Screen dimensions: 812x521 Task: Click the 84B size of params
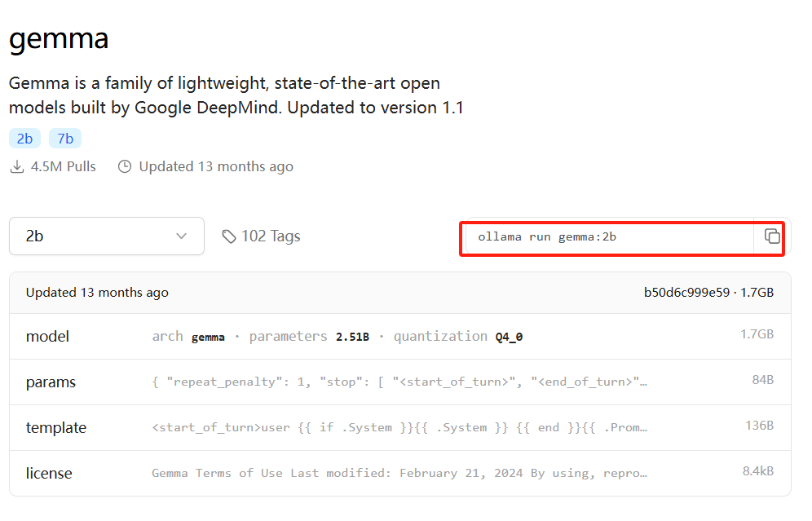click(762, 380)
